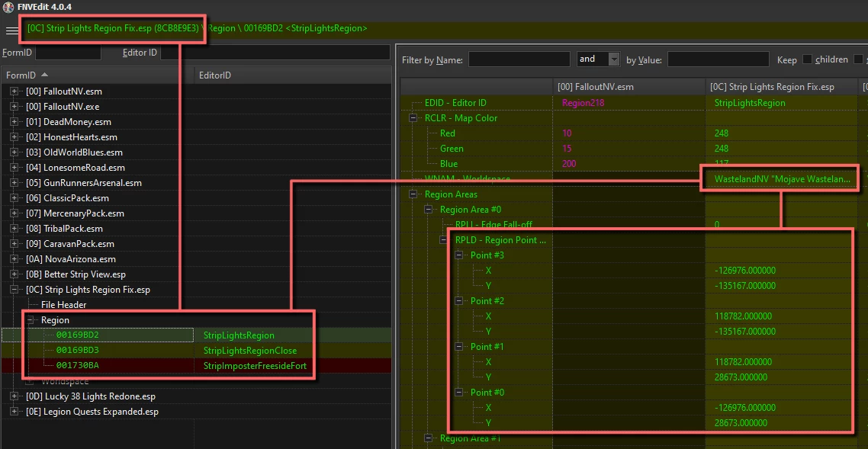Click the [0C] Strip Lights Region Fix.esp column header
Viewport: 868px width, 449px height.
tap(783, 87)
